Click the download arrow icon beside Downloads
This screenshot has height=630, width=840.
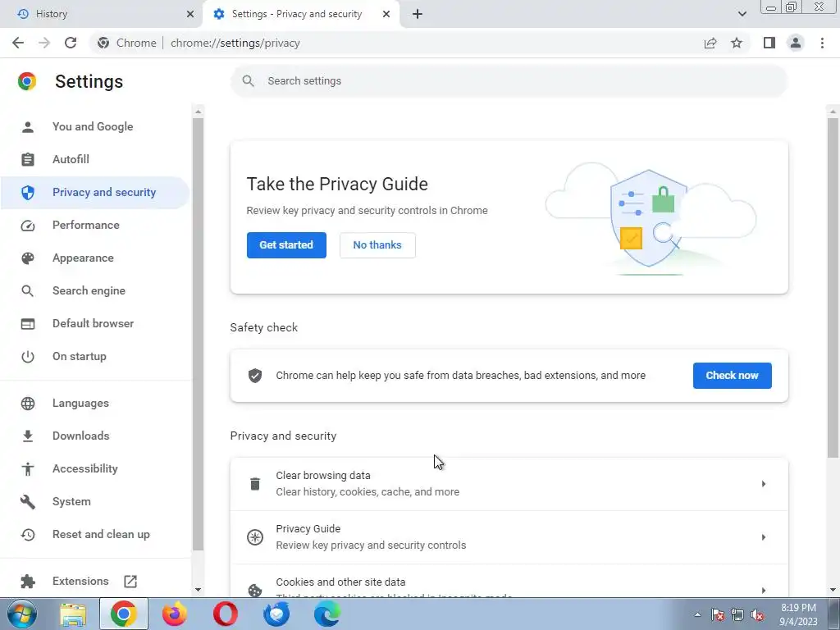coord(27,436)
